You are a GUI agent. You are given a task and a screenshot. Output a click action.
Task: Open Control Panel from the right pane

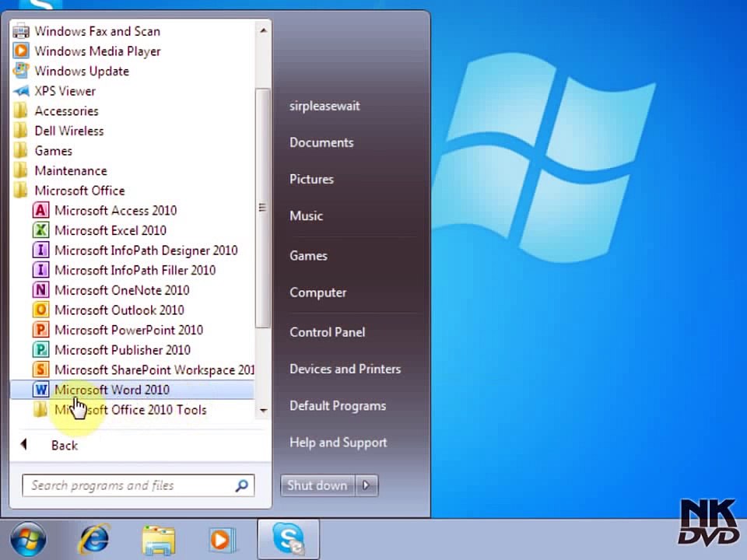[x=328, y=332]
